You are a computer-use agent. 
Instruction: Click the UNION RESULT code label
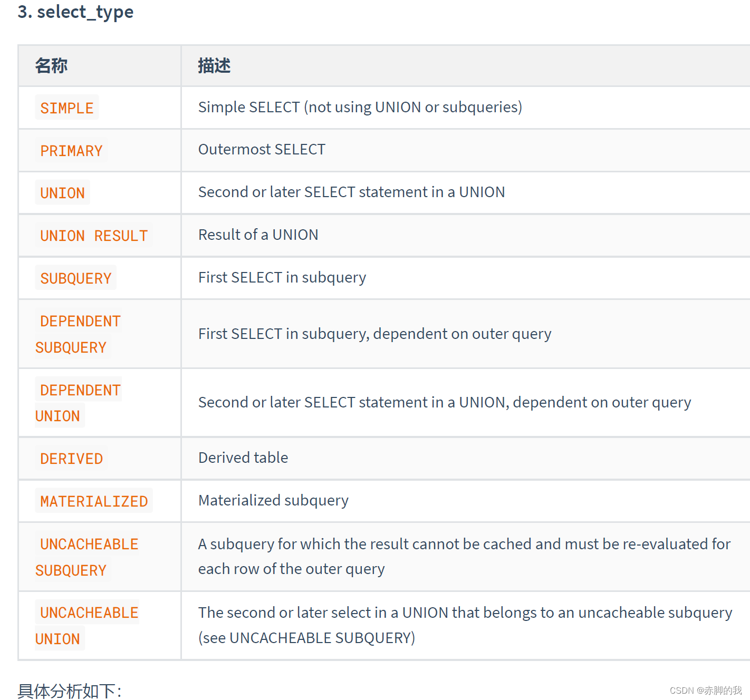94,236
